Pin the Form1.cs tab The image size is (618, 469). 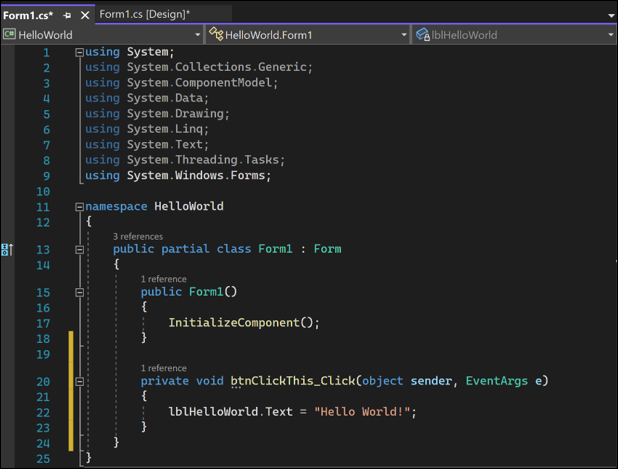(67, 15)
